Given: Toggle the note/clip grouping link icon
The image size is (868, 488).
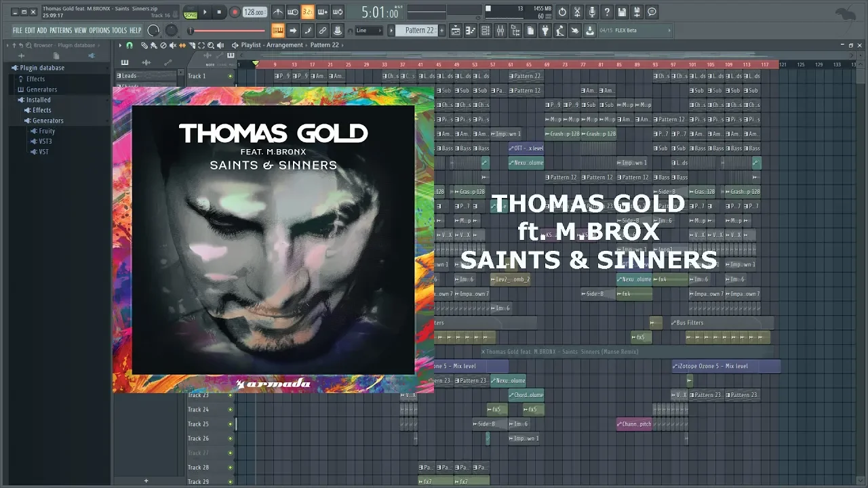Looking at the screenshot, I should 323,30.
